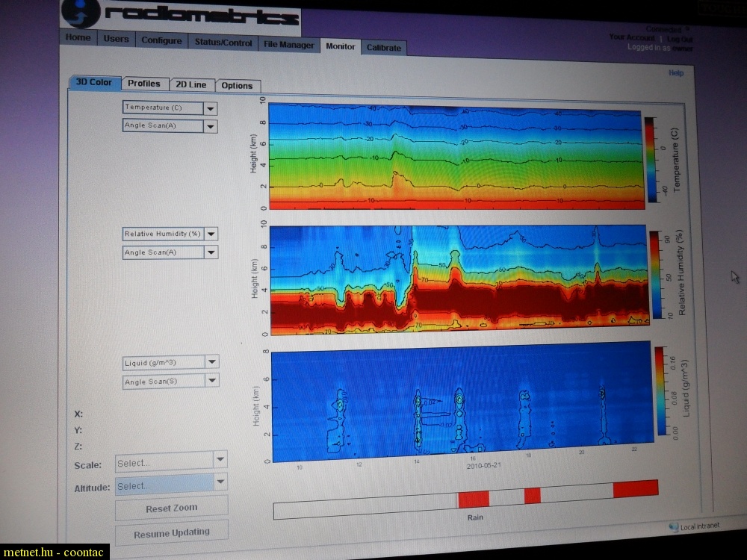
Task: Expand the Relative Humidity (%) dropdown
Action: [x=211, y=234]
